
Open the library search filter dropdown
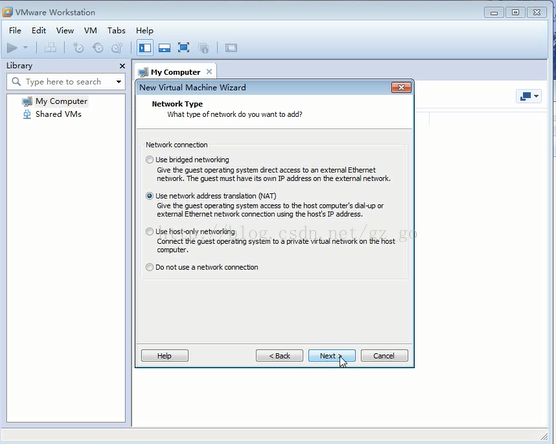118,82
